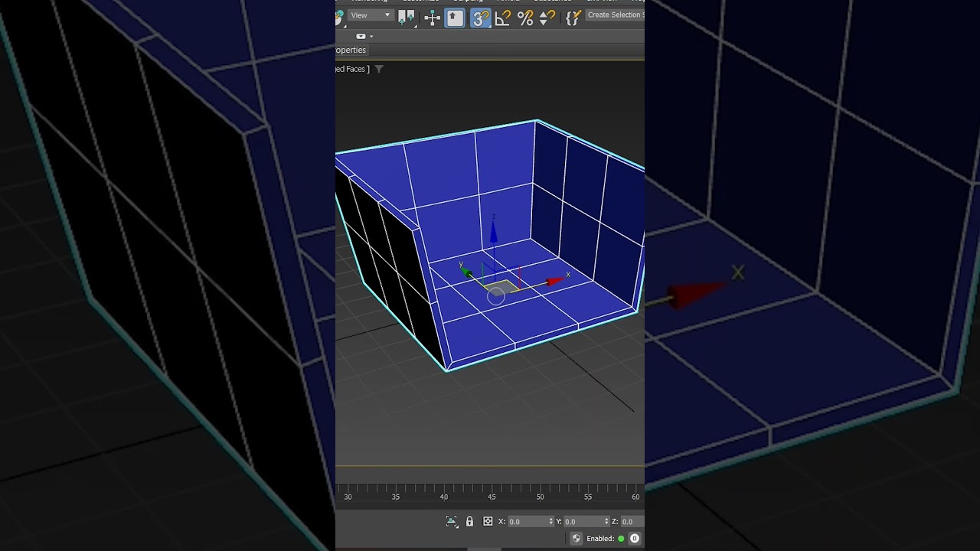The height and width of the screenshot is (551, 980).
Task: Click the Z coordinate input field
Action: [x=632, y=521]
